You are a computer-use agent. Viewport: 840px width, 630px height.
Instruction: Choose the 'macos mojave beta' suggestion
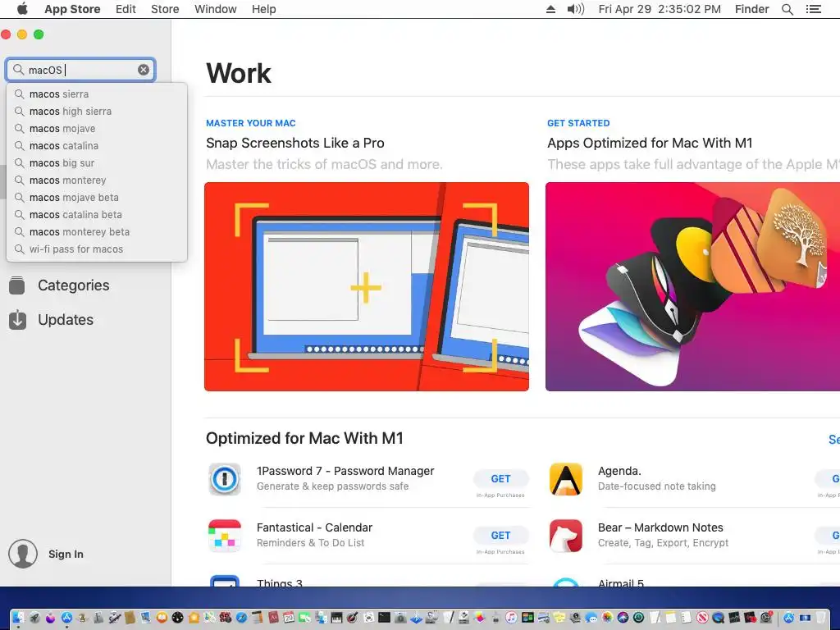(x=97, y=197)
